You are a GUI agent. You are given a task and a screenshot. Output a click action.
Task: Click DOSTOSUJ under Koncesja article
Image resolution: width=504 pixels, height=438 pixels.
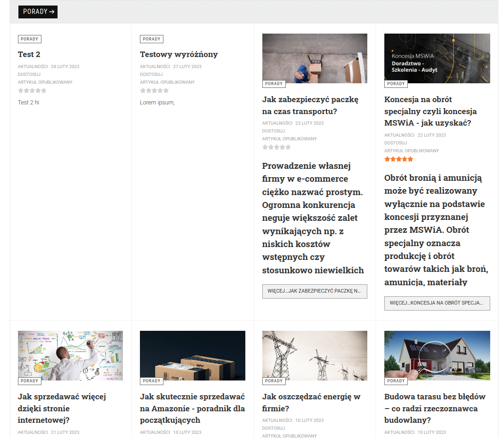click(396, 143)
